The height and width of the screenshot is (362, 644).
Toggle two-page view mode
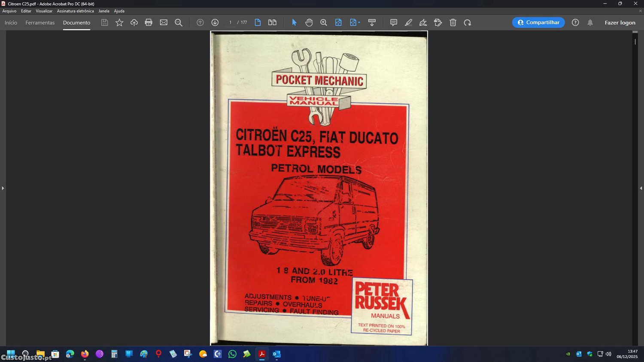pos(272,22)
